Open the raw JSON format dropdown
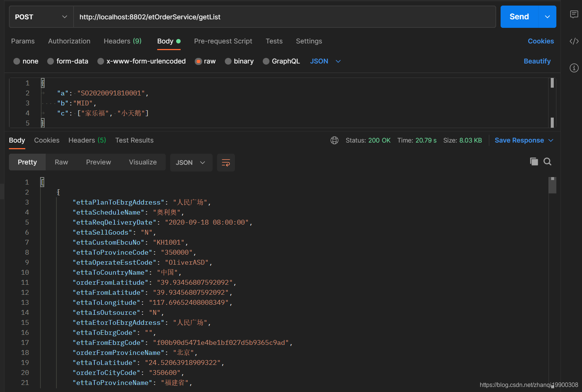The width and height of the screenshot is (582, 392). [325, 61]
